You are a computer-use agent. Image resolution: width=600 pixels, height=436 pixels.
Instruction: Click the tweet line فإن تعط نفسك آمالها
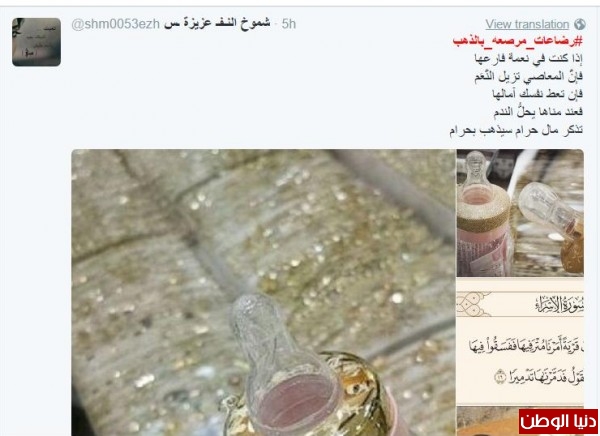(537, 94)
